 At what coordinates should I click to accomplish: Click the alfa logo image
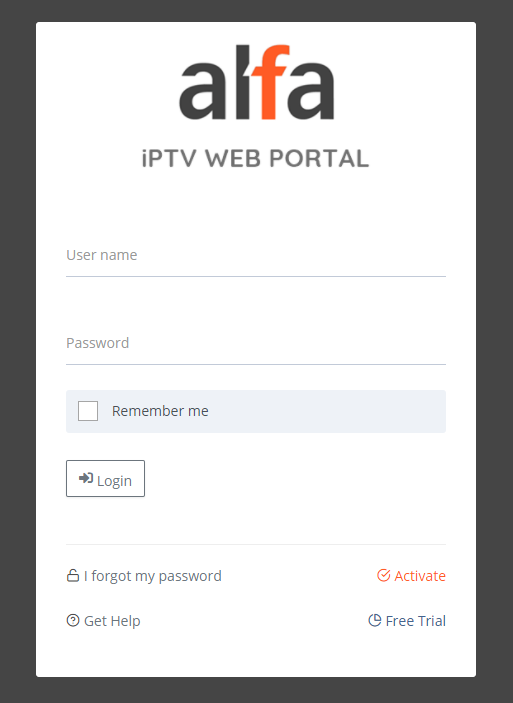point(256,82)
